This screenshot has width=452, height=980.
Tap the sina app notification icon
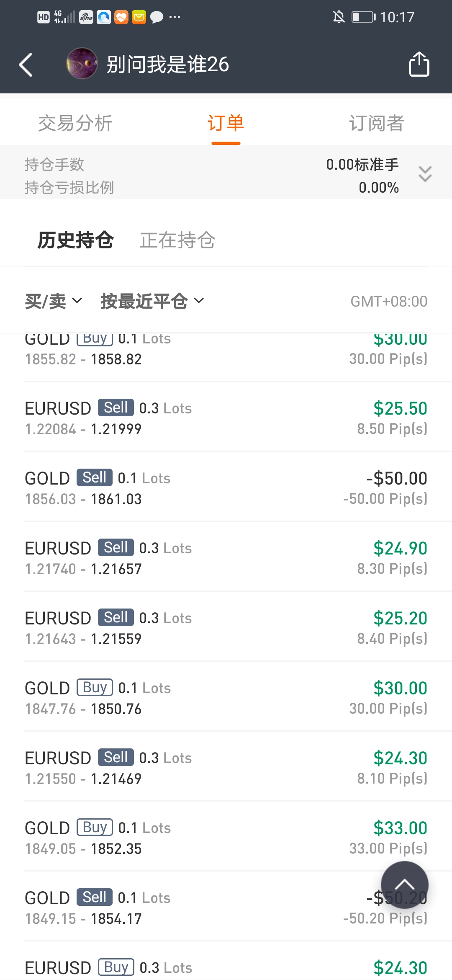tap(86, 17)
